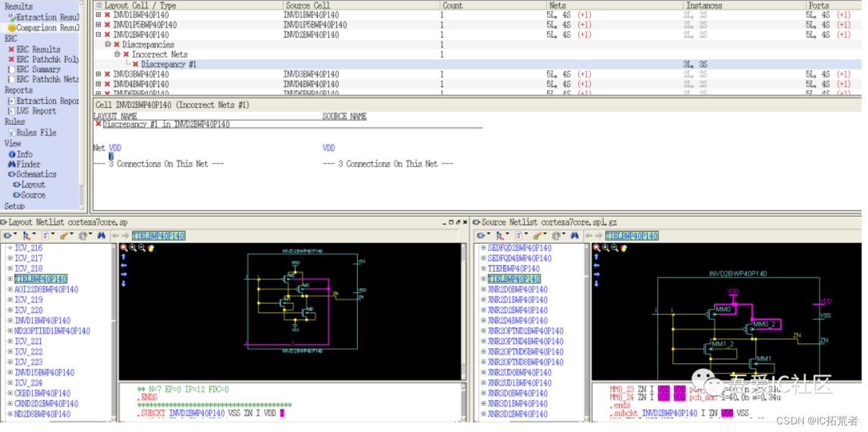Sort by Source Cell column header
The height and width of the screenshot is (432, 868).
360,5
